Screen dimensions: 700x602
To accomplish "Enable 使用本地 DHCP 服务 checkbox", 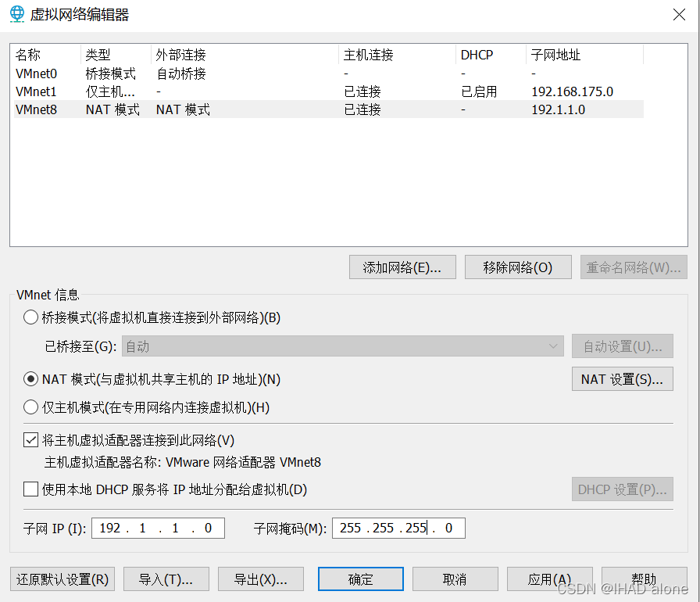I will tap(30, 489).
